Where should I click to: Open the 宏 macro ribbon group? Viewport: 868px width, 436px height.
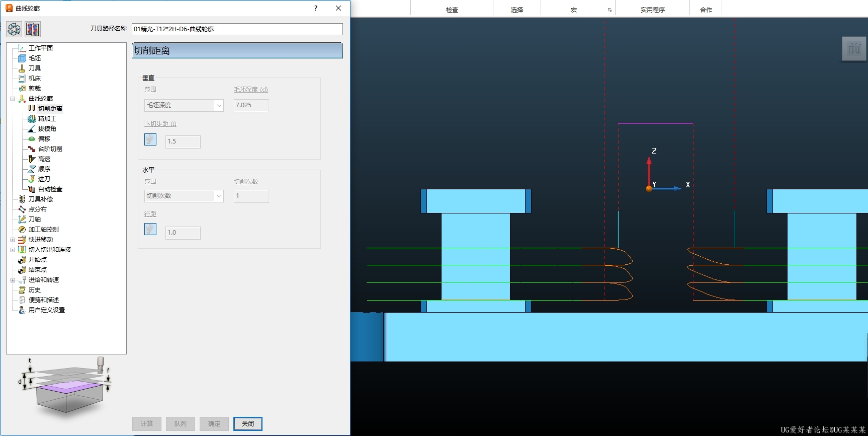(574, 10)
